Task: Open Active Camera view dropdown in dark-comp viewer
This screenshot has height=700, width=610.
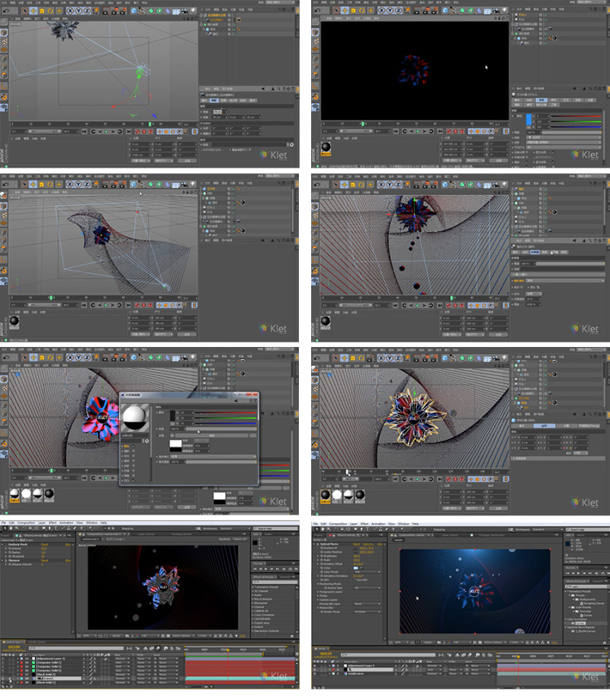Action: click(x=183, y=636)
